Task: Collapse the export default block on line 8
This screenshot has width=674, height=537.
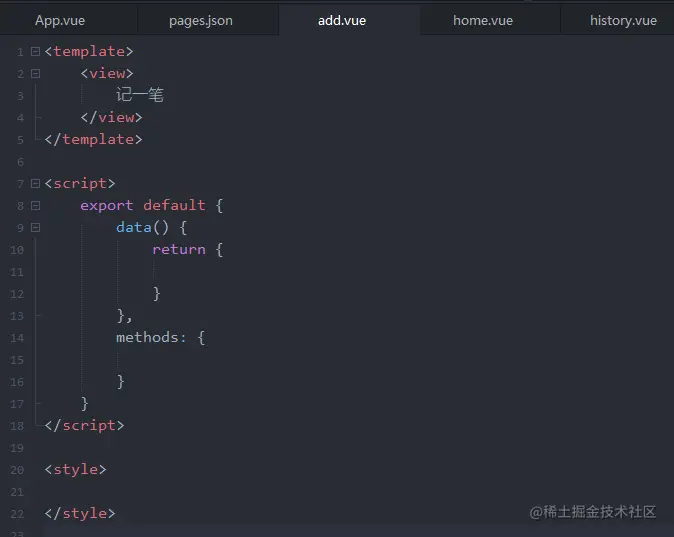Action: [35, 206]
